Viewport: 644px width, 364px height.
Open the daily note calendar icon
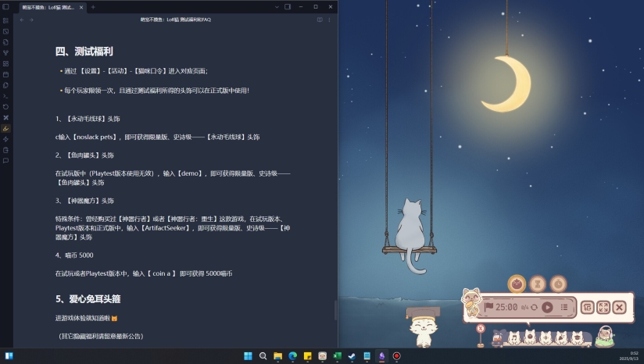pos(5,75)
